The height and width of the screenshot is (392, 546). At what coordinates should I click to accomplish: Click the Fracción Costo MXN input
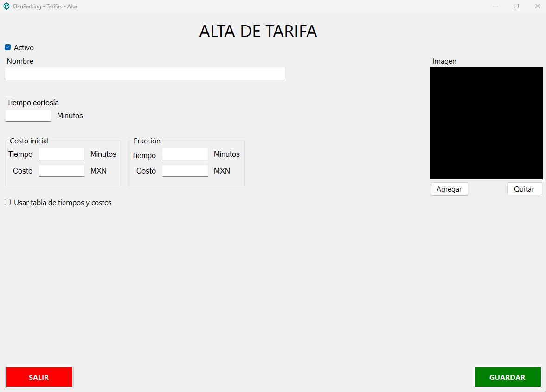point(185,171)
